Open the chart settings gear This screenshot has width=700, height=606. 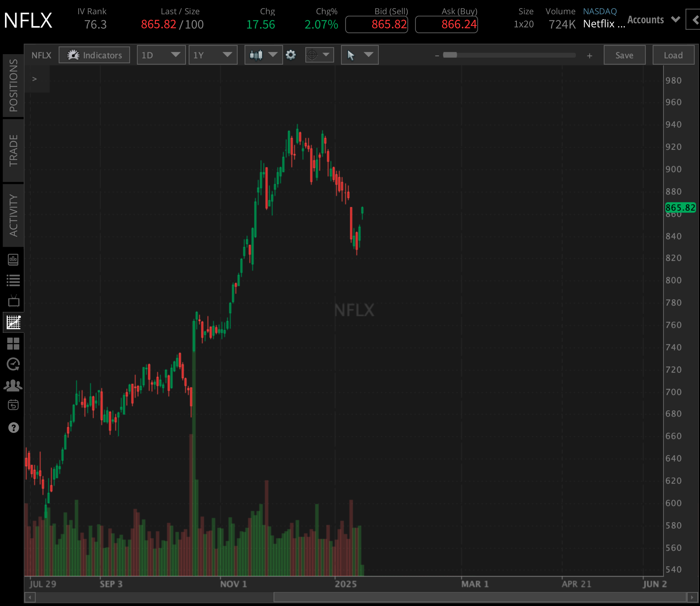290,55
